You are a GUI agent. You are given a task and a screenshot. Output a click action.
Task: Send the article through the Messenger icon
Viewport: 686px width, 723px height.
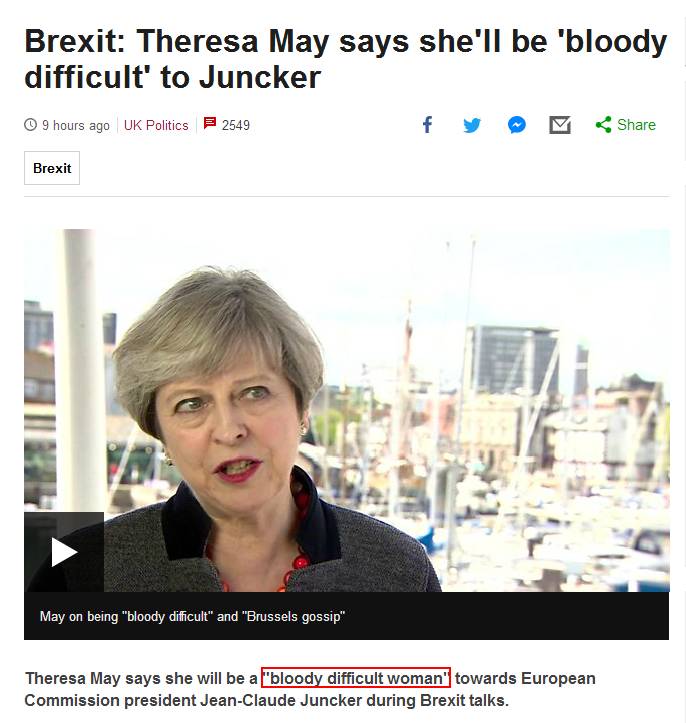[x=516, y=125]
